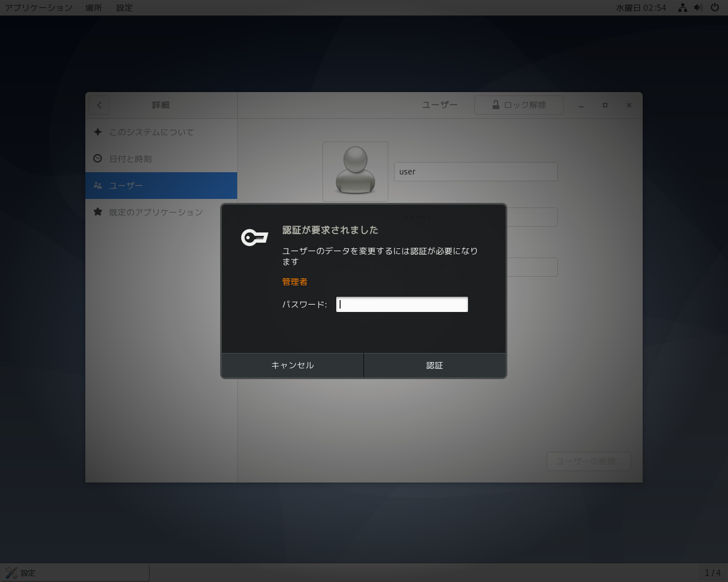
Task: Click the volume speaker icon
Action: pyautogui.click(x=698, y=8)
